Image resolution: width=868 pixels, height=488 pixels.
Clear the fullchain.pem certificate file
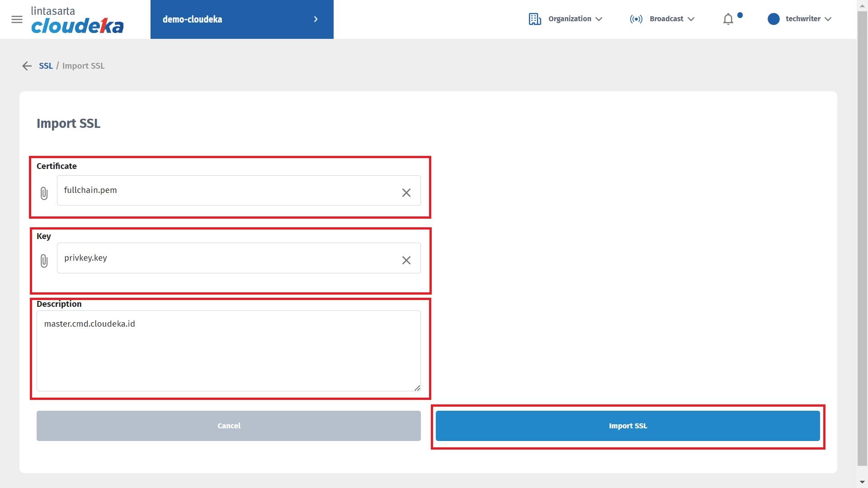pyautogui.click(x=406, y=193)
